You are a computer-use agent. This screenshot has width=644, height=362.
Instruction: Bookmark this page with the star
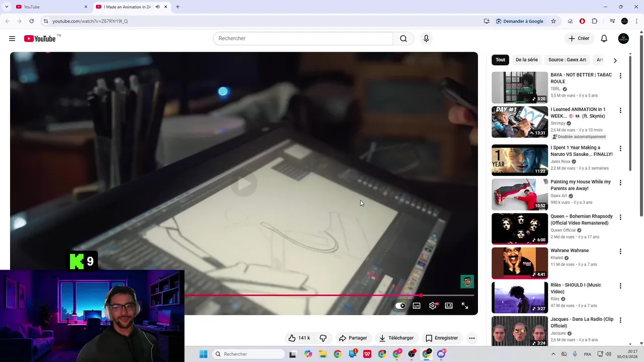click(553, 21)
